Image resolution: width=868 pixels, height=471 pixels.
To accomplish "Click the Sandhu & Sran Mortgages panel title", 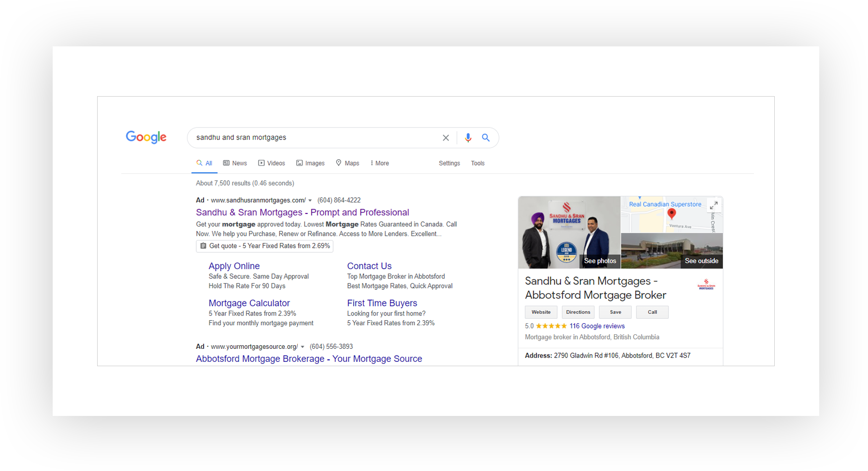I will click(595, 288).
